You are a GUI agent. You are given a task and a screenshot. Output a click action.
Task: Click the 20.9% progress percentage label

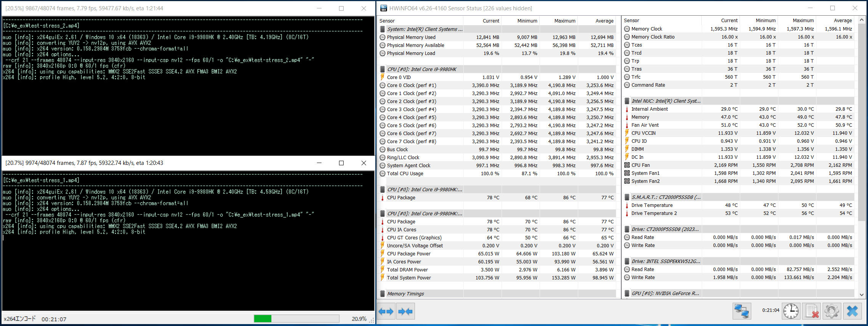(x=359, y=319)
